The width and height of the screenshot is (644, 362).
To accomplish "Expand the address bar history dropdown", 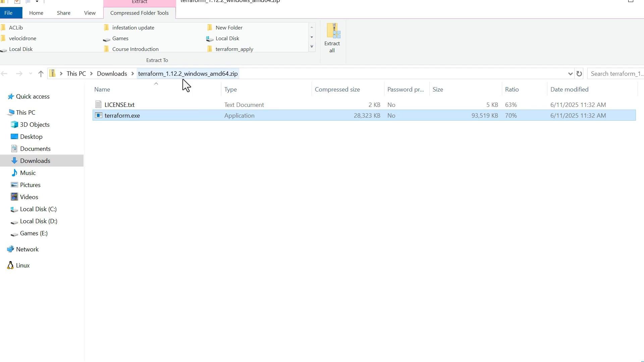I will tap(570, 74).
